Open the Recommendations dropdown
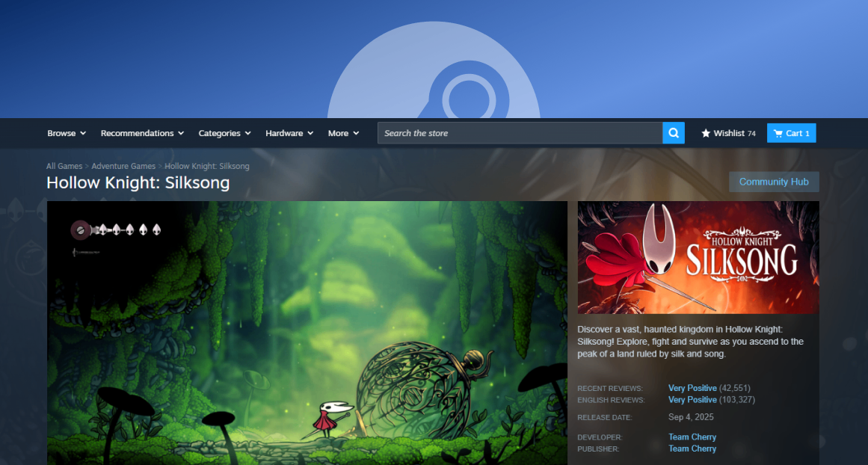The height and width of the screenshot is (465, 868). (x=142, y=133)
